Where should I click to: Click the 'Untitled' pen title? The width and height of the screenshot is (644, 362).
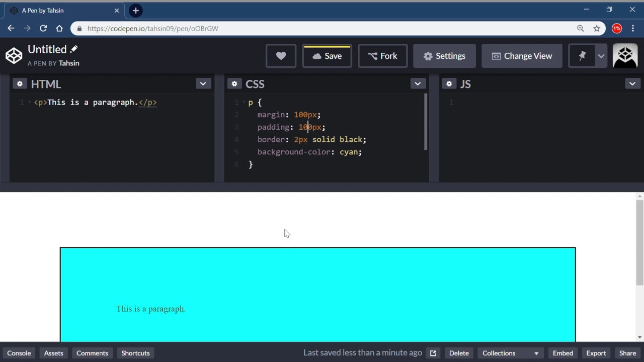[x=47, y=49]
